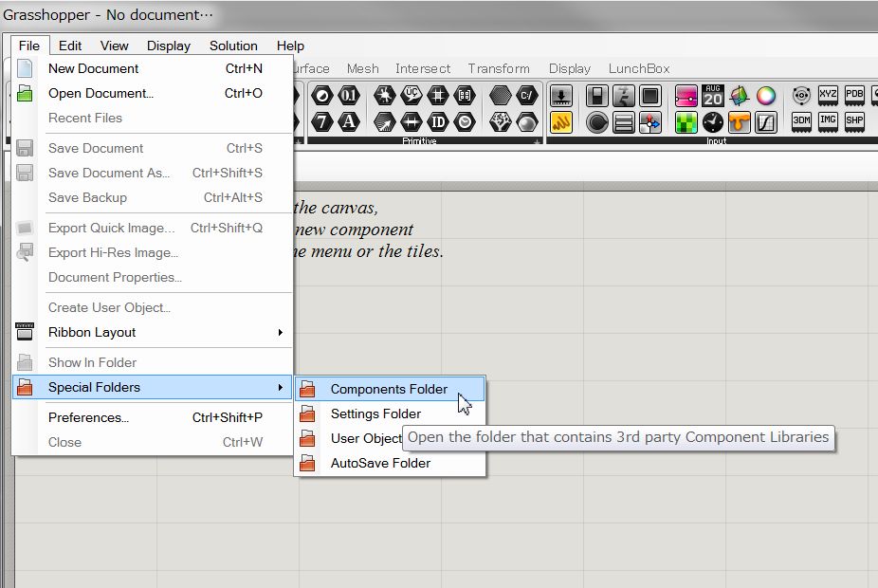Image resolution: width=878 pixels, height=588 pixels.
Task: Choose New Document from File menu
Action: tap(153, 68)
